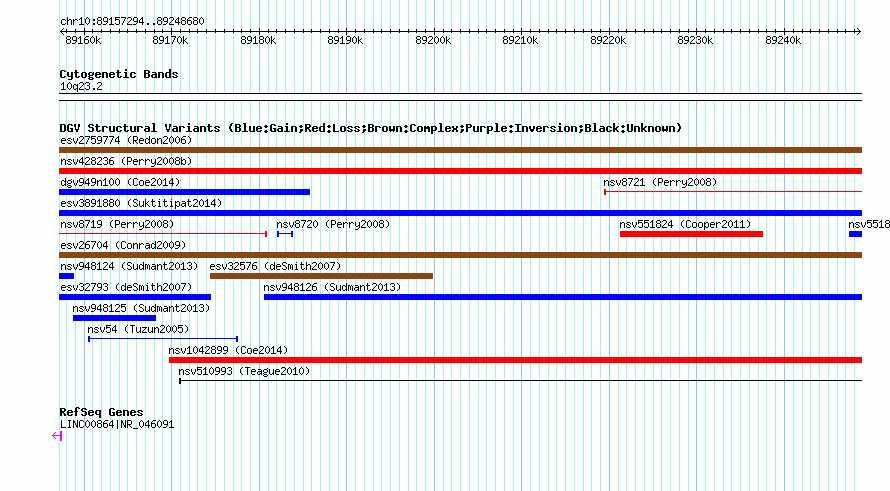Select the esv3891880 (Suktitipat2014) blue bar
This screenshot has height=491, width=890.
[460, 213]
